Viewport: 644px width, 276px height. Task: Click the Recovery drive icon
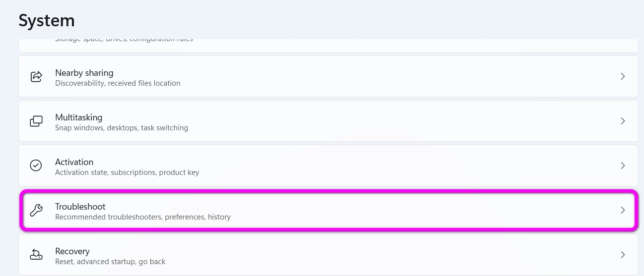(x=36, y=255)
